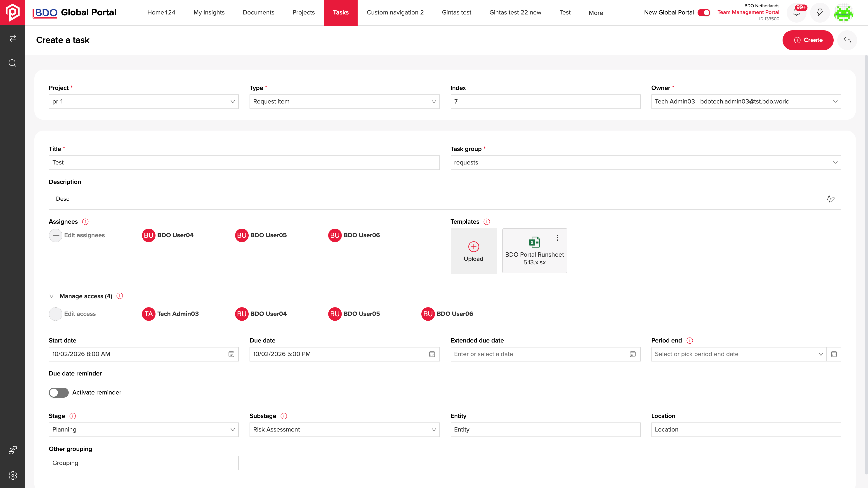Open the Gintas test tab
Viewport: 868px width, 488px height.
coord(457,12)
